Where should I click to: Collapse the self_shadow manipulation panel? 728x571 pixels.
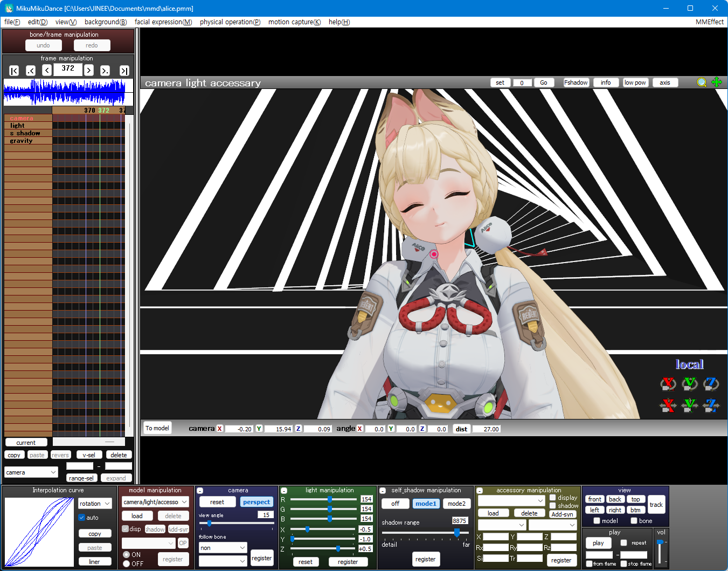[383, 491]
